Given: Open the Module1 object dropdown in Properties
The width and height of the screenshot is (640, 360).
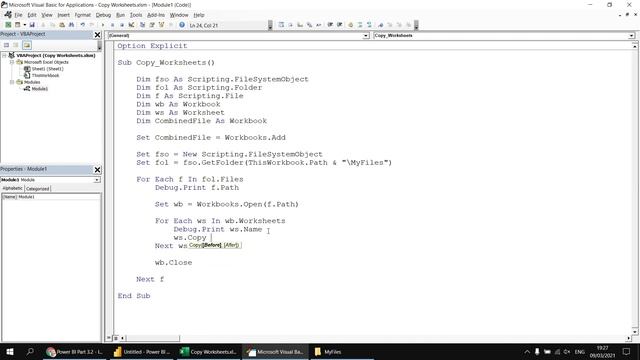Looking at the screenshot, I should click(97, 180).
